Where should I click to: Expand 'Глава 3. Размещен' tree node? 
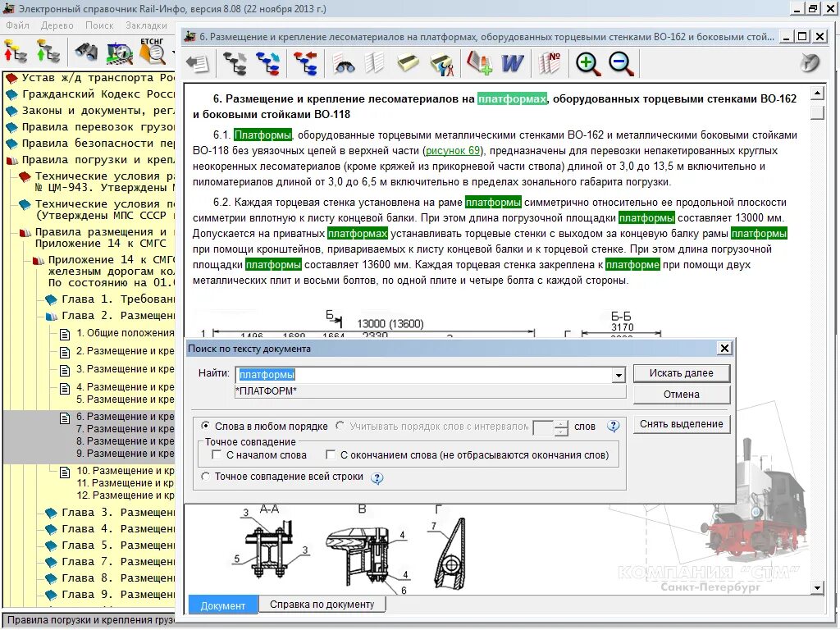[52, 513]
